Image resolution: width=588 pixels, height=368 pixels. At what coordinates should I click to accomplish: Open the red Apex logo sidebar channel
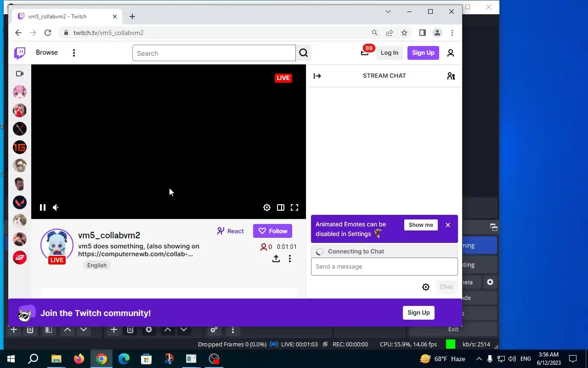click(20, 258)
